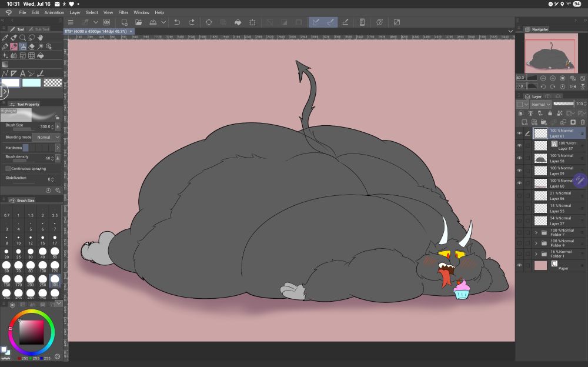Select the Pen tool
The width and height of the screenshot is (588, 367).
pos(5,46)
